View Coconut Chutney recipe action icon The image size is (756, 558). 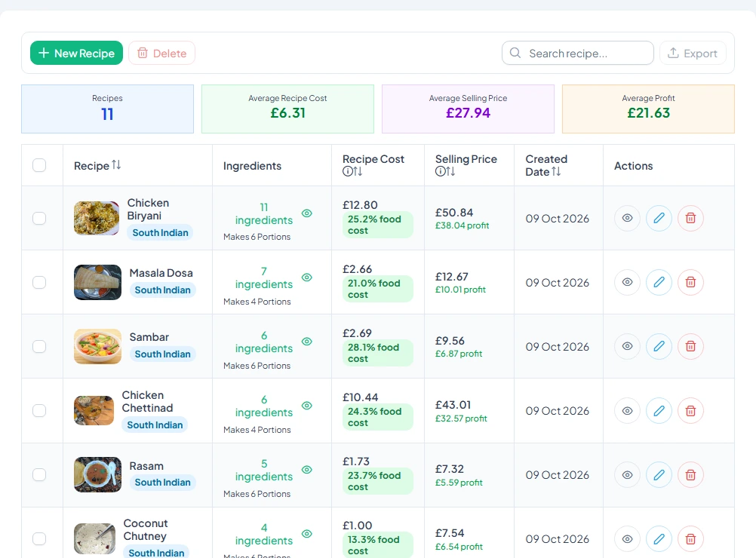tap(627, 538)
